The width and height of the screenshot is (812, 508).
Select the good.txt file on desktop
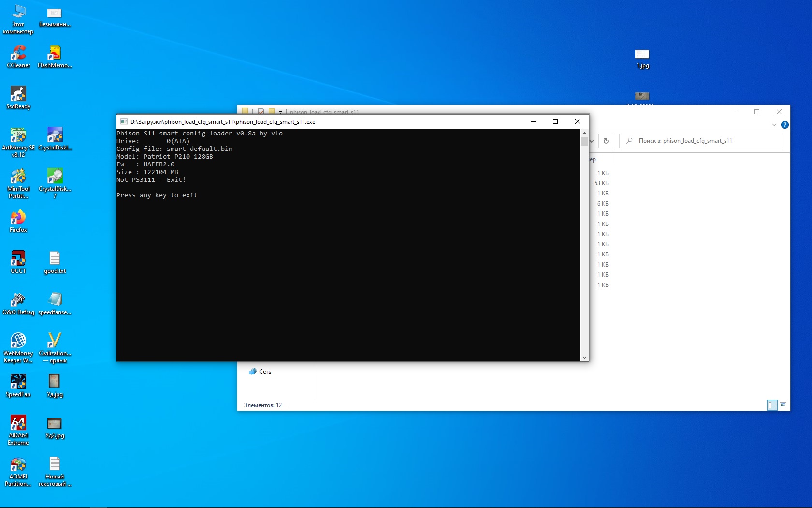[55, 263]
